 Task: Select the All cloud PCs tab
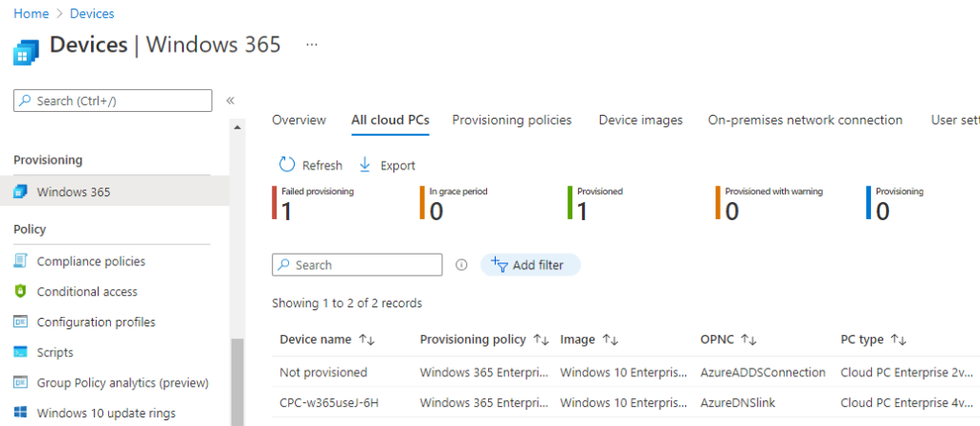click(390, 120)
